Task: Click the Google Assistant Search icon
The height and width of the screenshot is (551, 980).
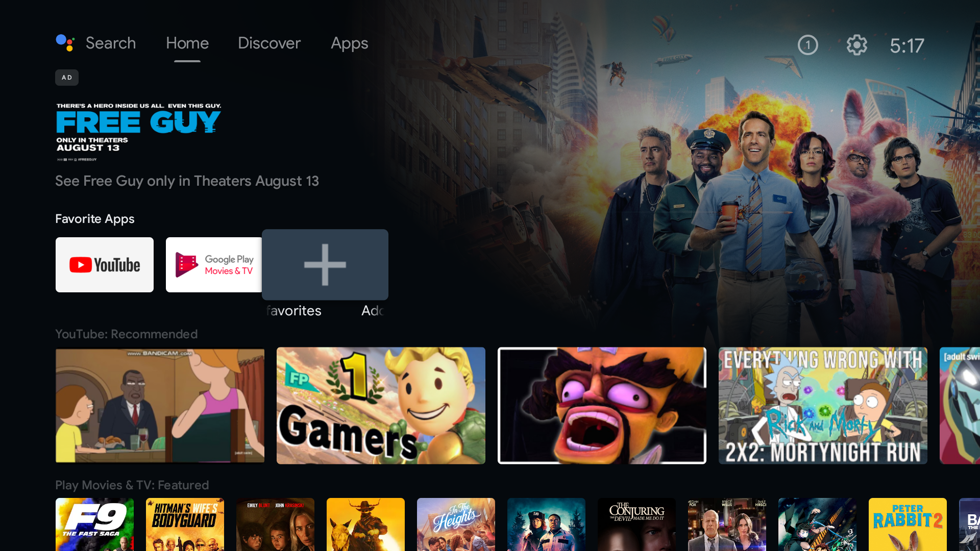Action: pyautogui.click(x=65, y=43)
